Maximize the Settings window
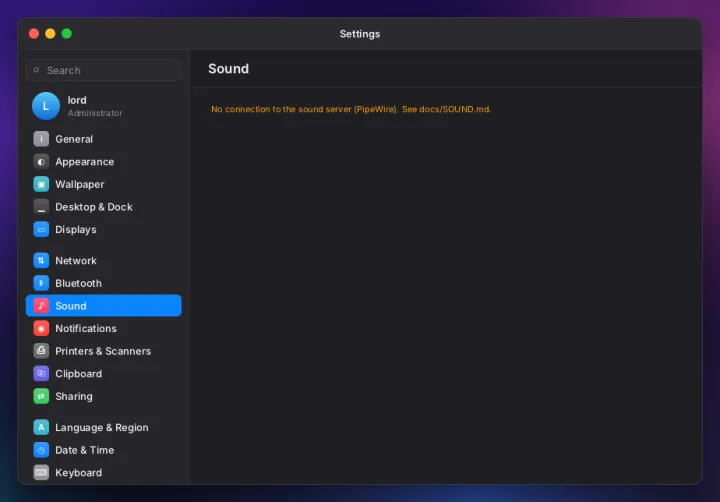720x502 pixels. [x=67, y=34]
